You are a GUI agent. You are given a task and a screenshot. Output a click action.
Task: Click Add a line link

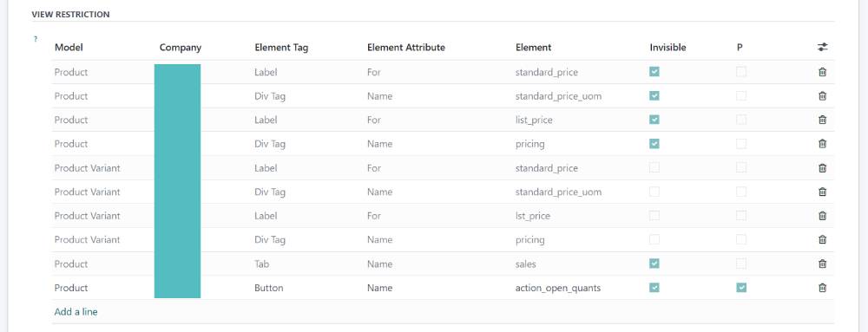coord(76,311)
